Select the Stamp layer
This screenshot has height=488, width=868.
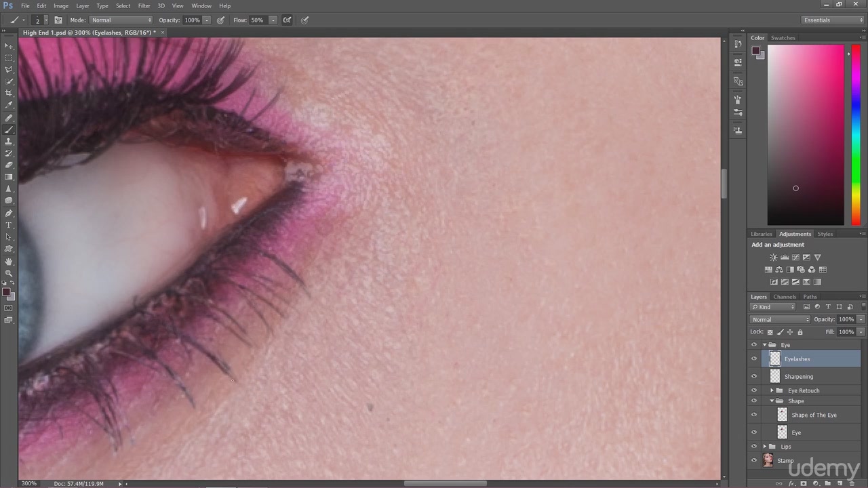(x=805, y=461)
